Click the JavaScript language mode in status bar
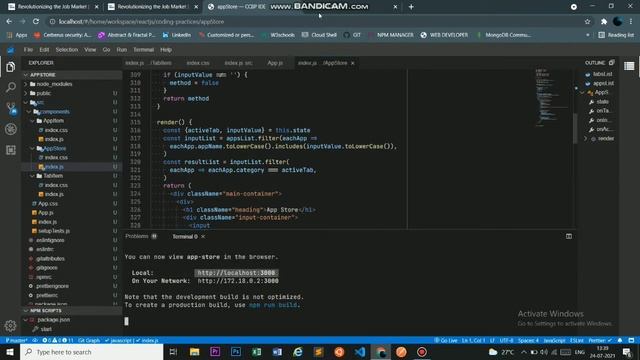The height and width of the screenshot is (360, 640). click(554, 340)
